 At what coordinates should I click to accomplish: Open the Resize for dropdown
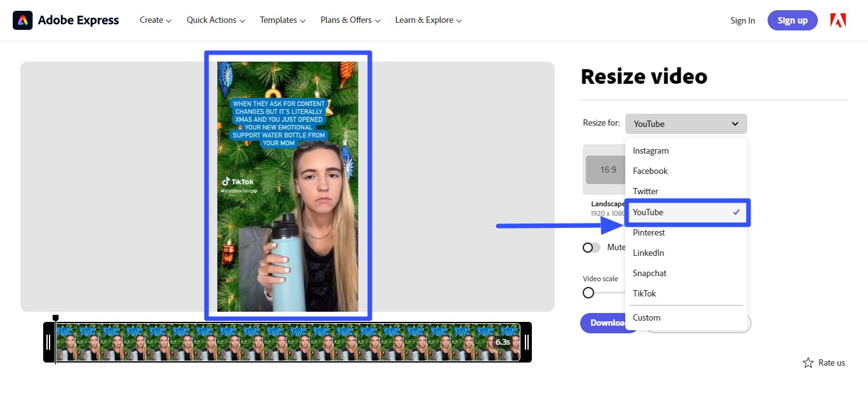tap(686, 123)
